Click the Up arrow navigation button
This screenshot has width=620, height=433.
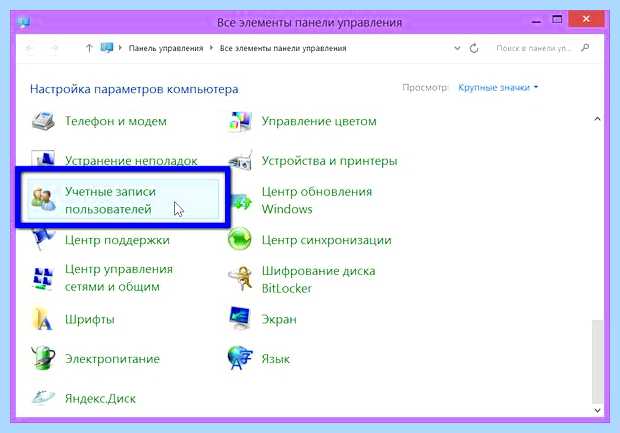point(89,48)
